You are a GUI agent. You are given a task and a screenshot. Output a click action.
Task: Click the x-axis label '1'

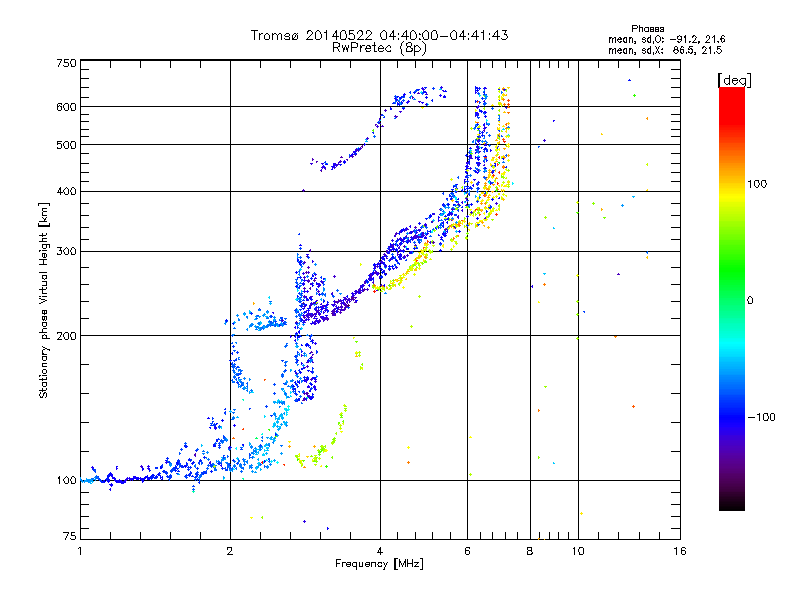tap(80, 551)
